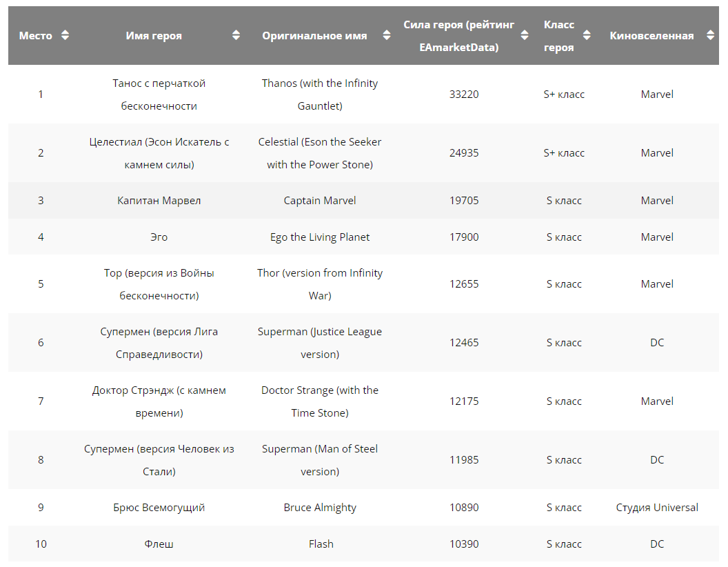728x567 pixels.
Task: Select Marvel in the Ego row
Action: [x=657, y=237]
